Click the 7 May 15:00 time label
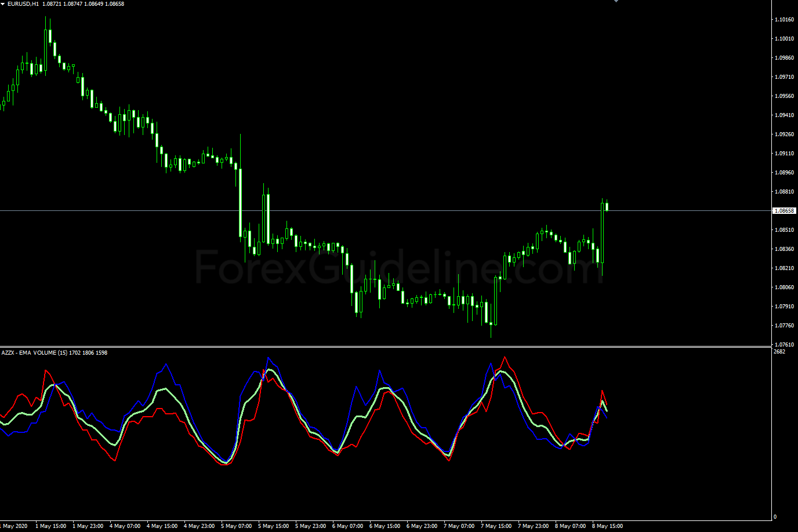The height and width of the screenshot is (532, 798). 496,526
